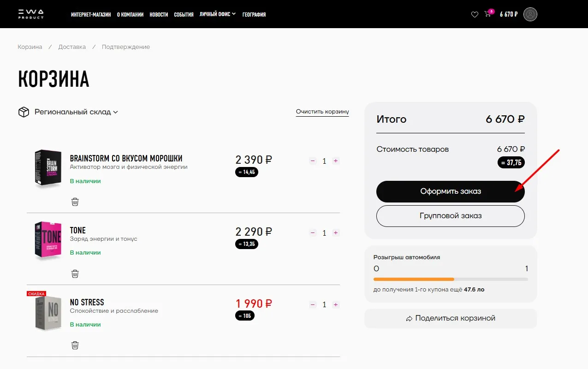Image resolution: width=588 pixels, height=369 pixels.
Task: Remove TONE product using trash icon
Action: 75,274
